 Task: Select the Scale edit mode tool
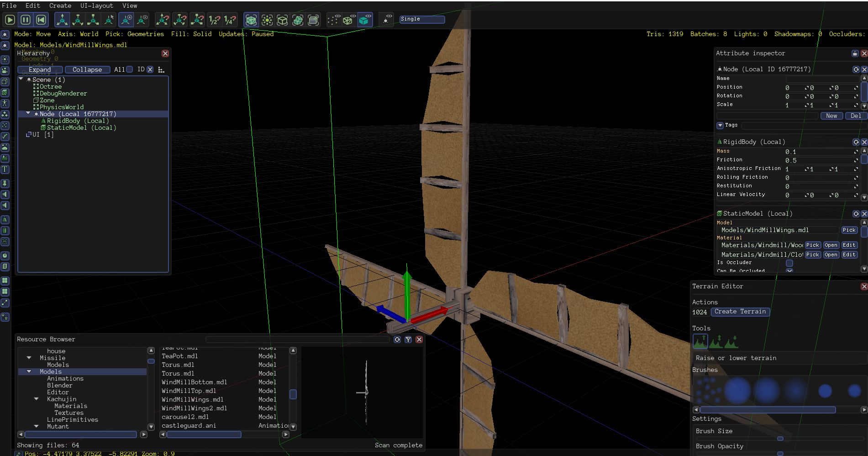coord(93,20)
